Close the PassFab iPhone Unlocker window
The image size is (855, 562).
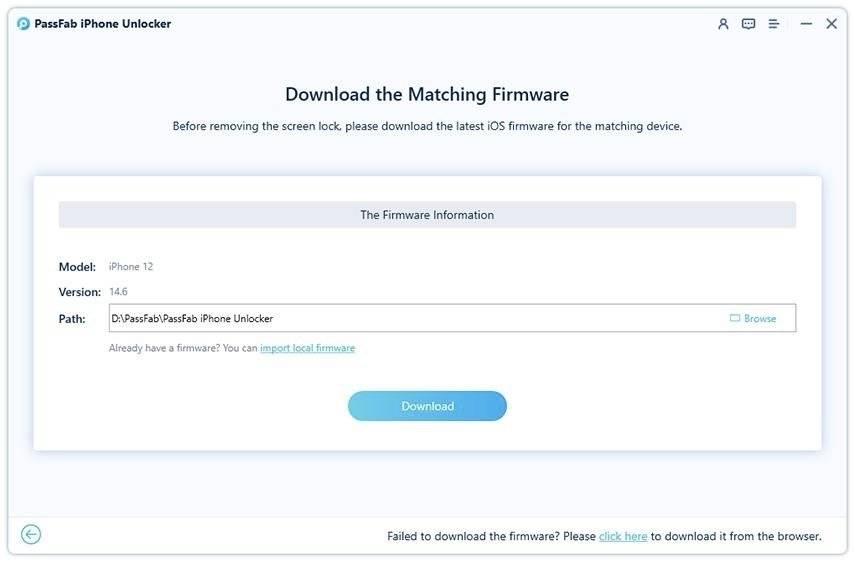pyautogui.click(x=831, y=24)
